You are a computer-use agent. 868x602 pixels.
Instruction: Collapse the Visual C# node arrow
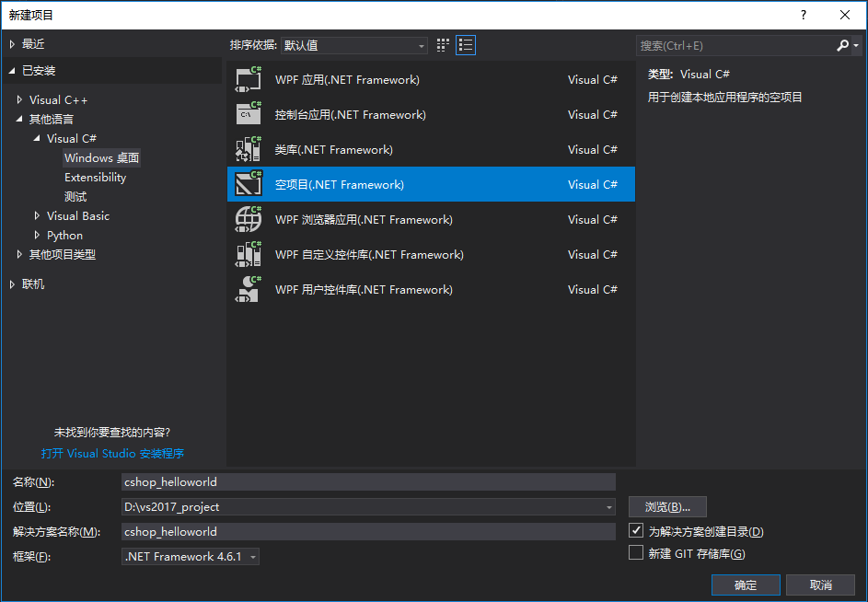tap(37, 138)
